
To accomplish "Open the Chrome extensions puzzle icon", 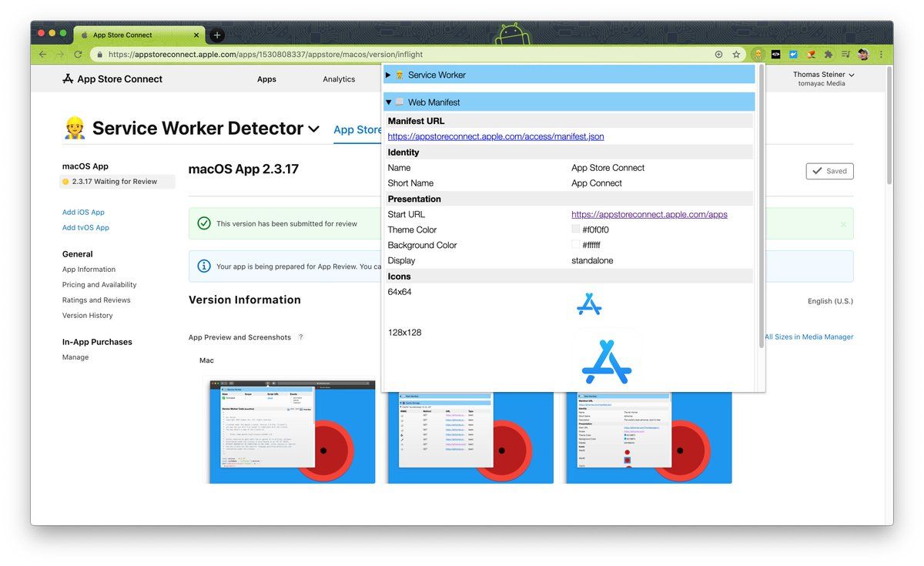I will click(829, 55).
